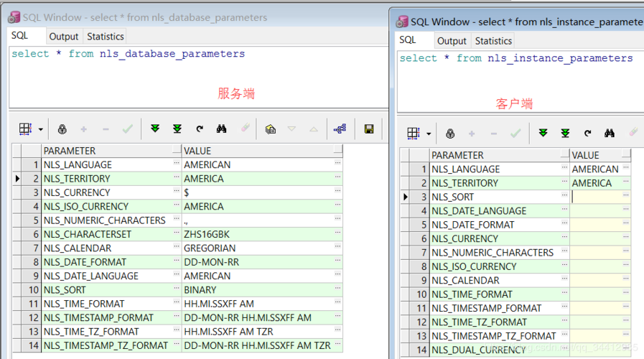Fetch last page in nls_database_parameters window
Viewport: 644px width, 359px height.
click(x=177, y=129)
